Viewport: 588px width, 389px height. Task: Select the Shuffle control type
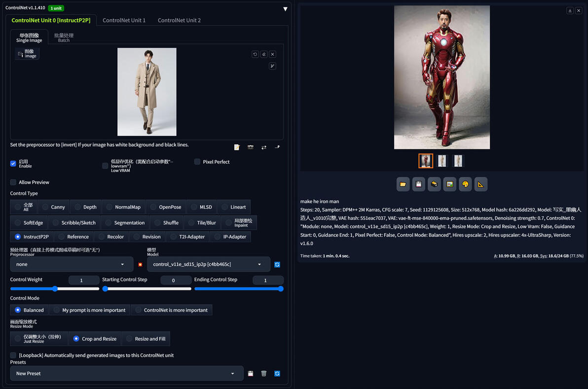pos(167,223)
